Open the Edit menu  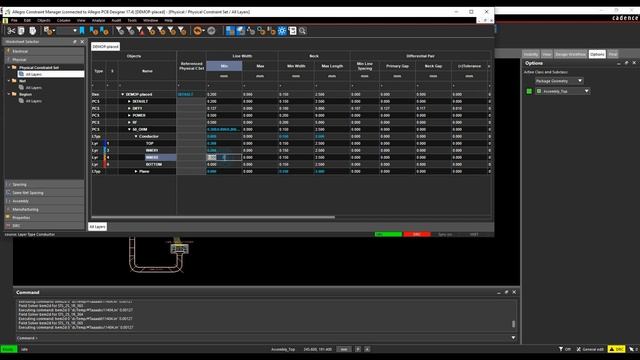[27, 20]
